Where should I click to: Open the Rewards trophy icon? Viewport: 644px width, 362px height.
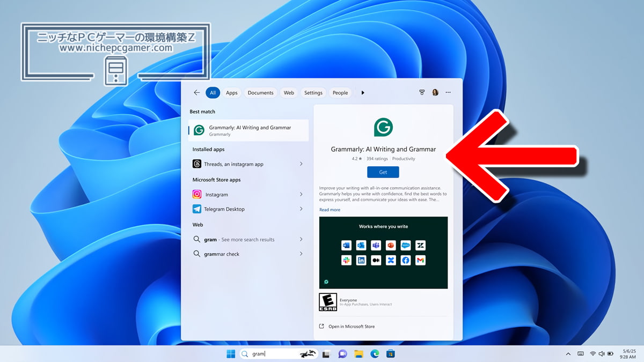(422, 93)
